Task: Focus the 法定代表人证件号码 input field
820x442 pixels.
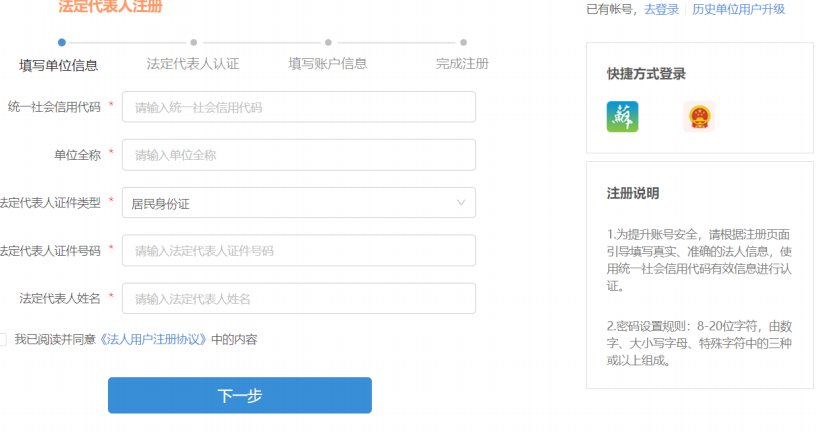Action: [298, 251]
